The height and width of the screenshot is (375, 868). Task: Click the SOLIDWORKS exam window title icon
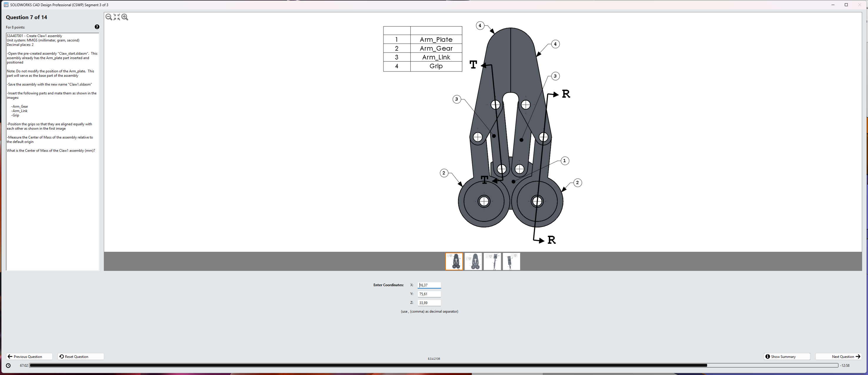(x=6, y=5)
